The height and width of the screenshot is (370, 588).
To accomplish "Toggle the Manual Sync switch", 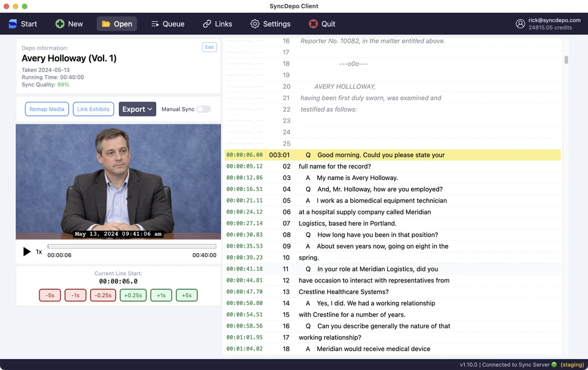I will pyautogui.click(x=203, y=109).
